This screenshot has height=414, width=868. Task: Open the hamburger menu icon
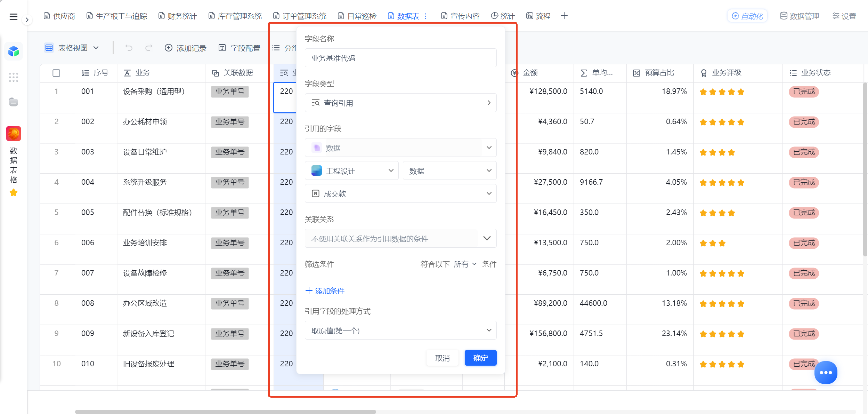point(14,17)
